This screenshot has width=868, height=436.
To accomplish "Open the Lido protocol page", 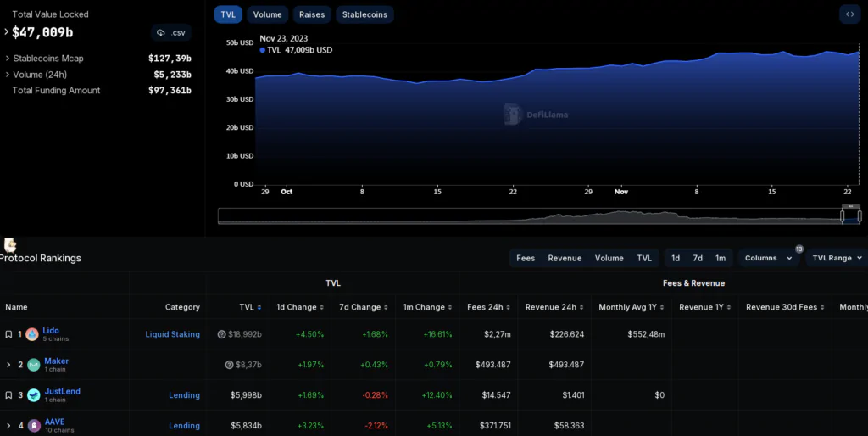I will [x=51, y=330].
